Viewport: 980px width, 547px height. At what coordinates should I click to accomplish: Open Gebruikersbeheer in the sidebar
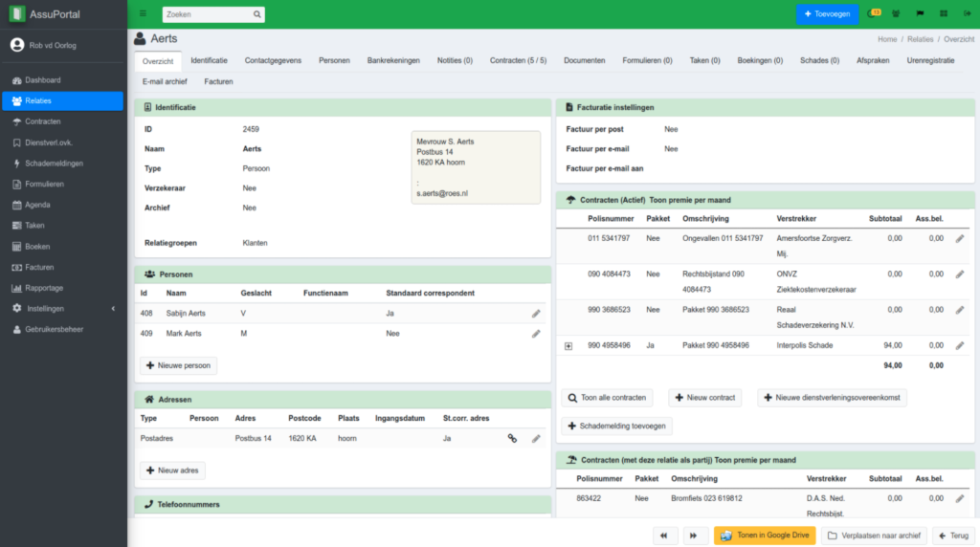click(62, 329)
